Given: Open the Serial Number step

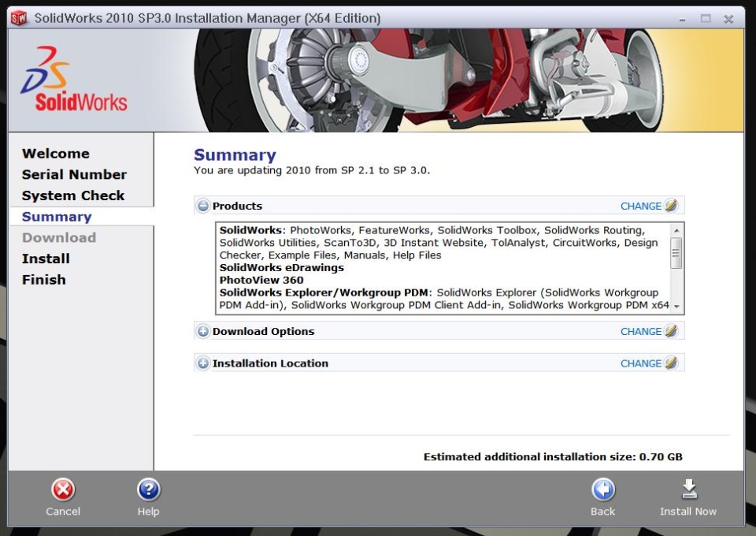Looking at the screenshot, I should pyautogui.click(x=74, y=174).
